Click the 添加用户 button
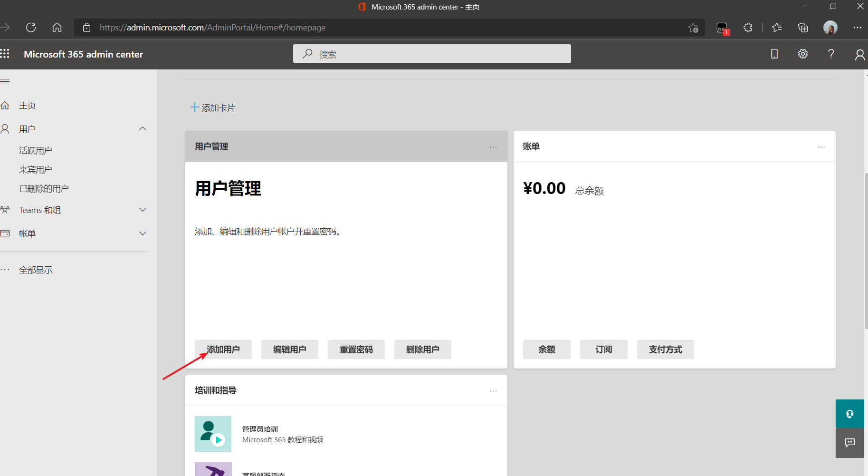This screenshot has width=868, height=476. click(x=223, y=350)
